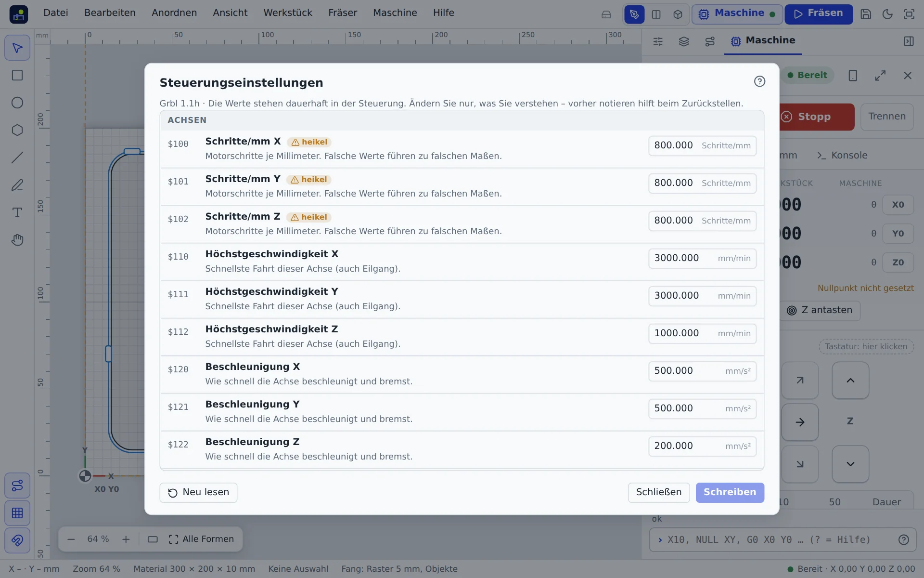Open the Konsole tab
Viewport: 924px width, 578px height.
pos(842,156)
